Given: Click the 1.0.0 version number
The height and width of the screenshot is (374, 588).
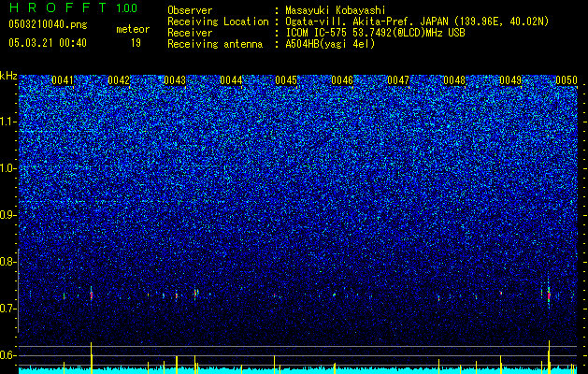Looking at the screenshot, I should click(127, 7).
